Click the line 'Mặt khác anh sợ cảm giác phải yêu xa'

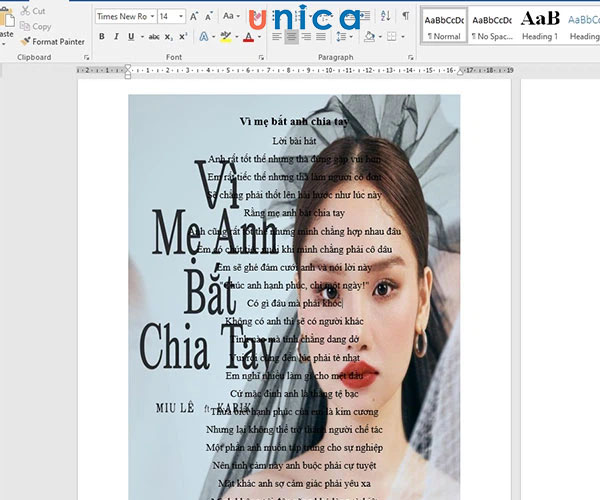tap(294, 484)
